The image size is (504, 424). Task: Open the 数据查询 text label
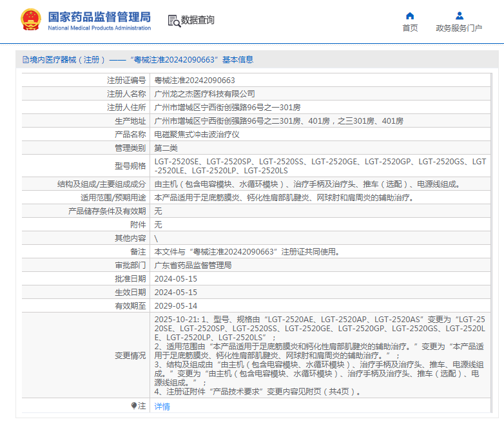(x=198, y=20)
